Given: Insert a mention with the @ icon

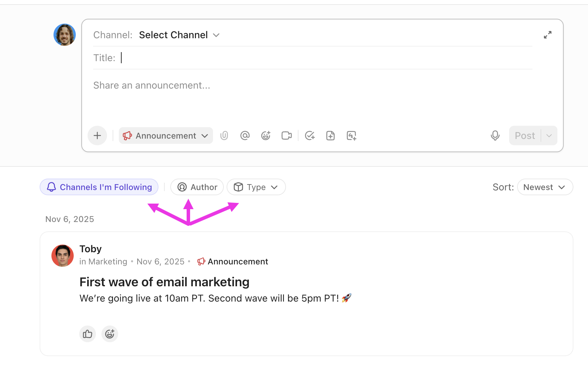Looking at the screenshot, I should pos(245,135).
